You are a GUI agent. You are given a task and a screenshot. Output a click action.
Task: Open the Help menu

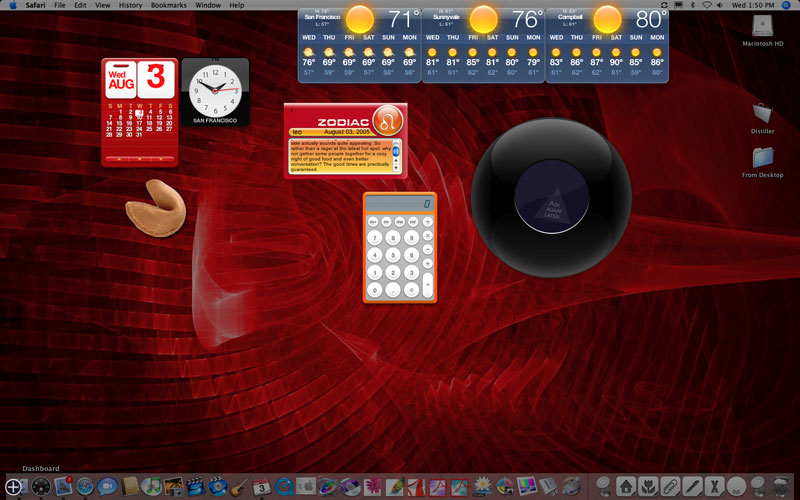(237, 5)
